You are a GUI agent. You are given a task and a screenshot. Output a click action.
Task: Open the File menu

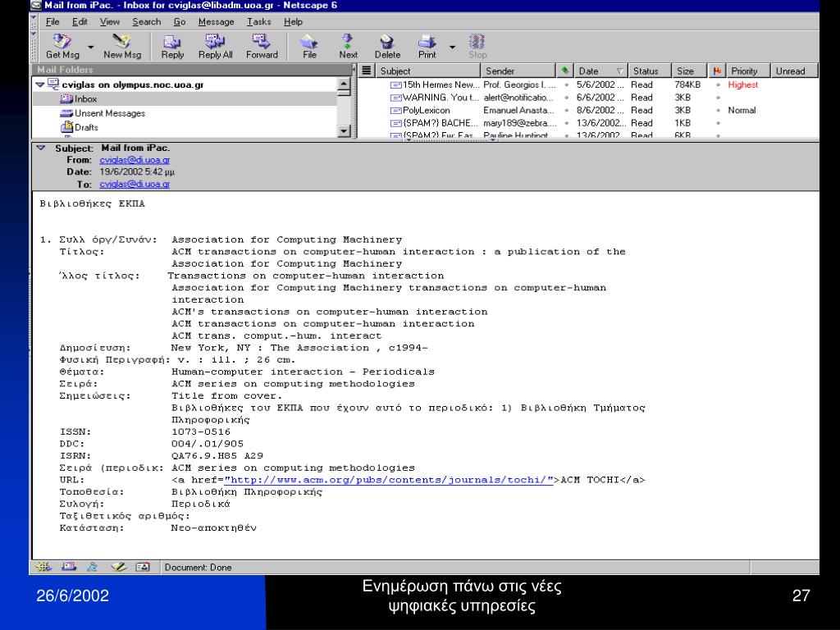click(x=52, y=21)
